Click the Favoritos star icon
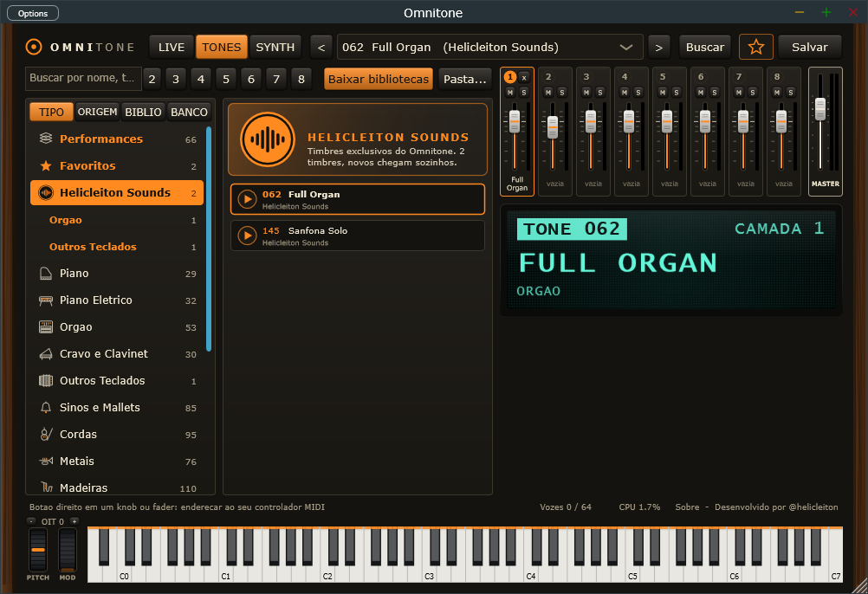 [46, 165]
